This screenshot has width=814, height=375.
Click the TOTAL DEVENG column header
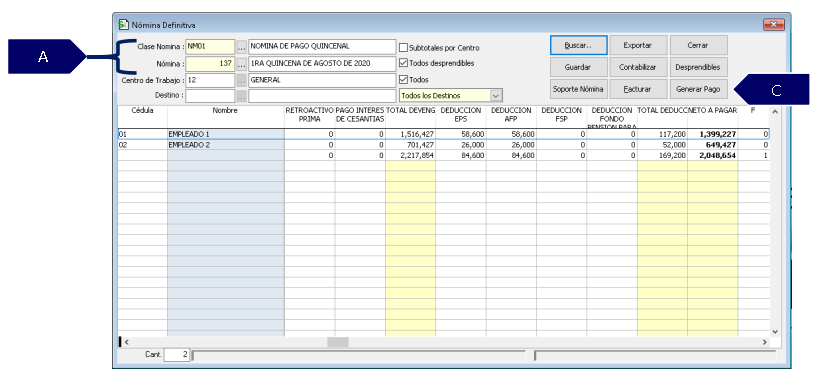click(411, 117)
